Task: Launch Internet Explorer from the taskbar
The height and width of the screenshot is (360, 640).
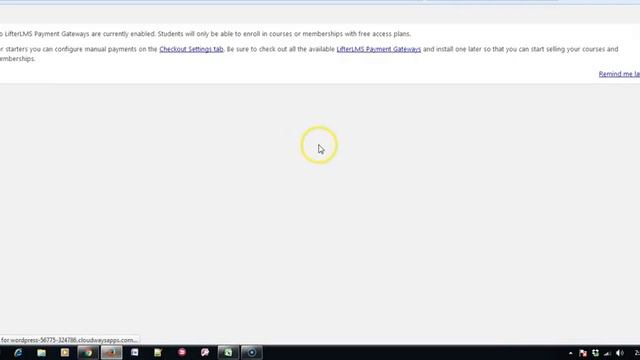Action: tap(18, 352)
